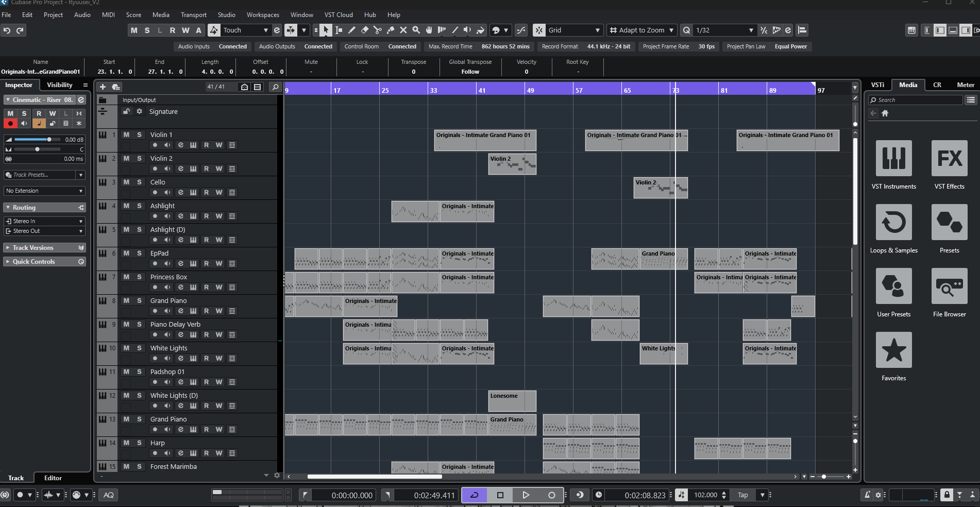This screenshot has width=980, height=507.
Task: Select the Split scissors tool
Action: tap(377, 30)
